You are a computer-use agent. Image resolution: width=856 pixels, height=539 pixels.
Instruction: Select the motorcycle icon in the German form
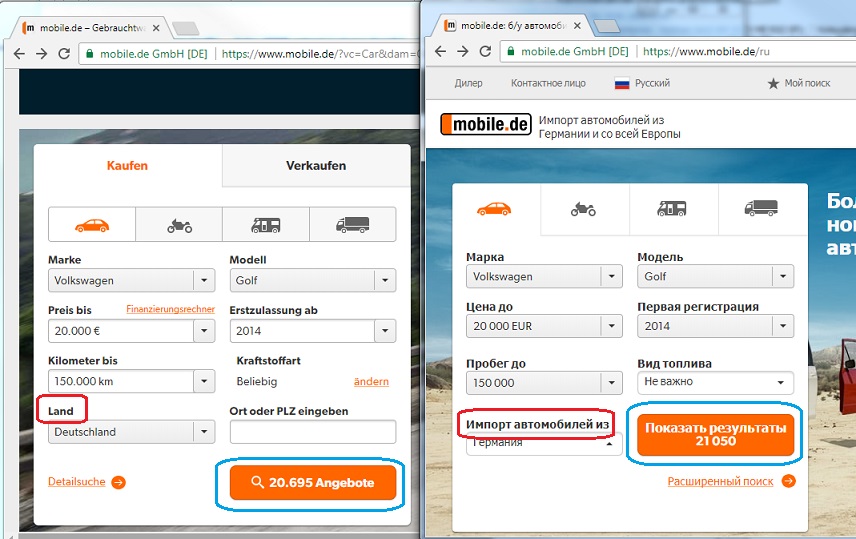point(179,225)
